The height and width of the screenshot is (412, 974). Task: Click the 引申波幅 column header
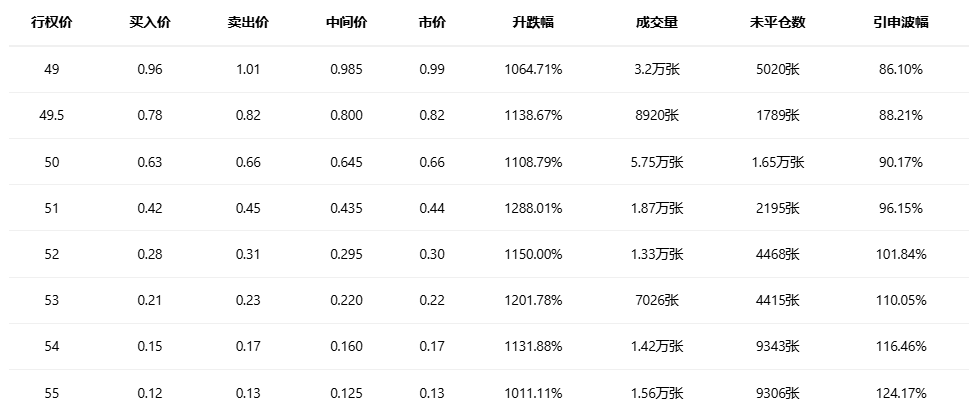899,22
